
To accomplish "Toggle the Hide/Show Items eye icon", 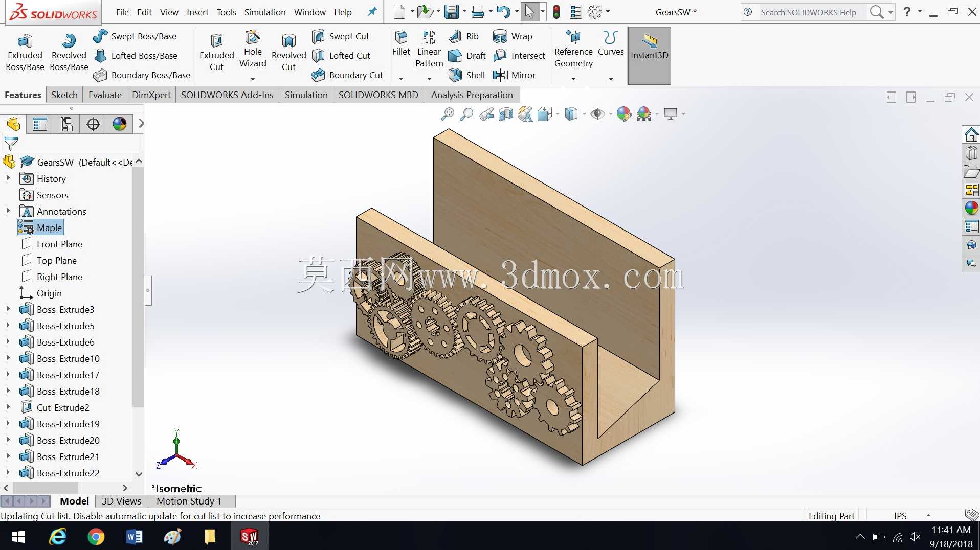I will pyautogui.click(x=597, y=113).
